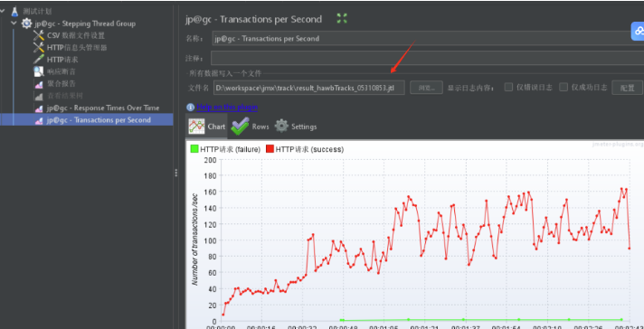Collapse the 测试计划 root node

(x=2, y=11)
